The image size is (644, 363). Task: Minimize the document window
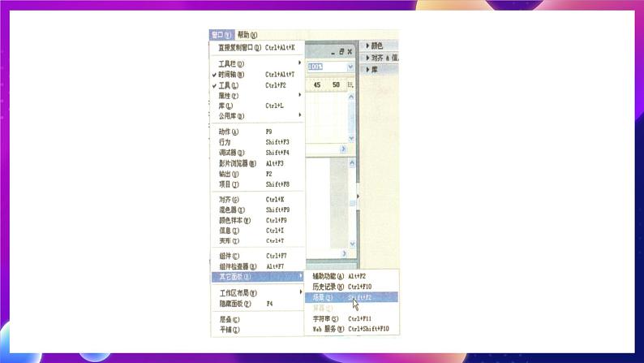click(x=333, y=52)
